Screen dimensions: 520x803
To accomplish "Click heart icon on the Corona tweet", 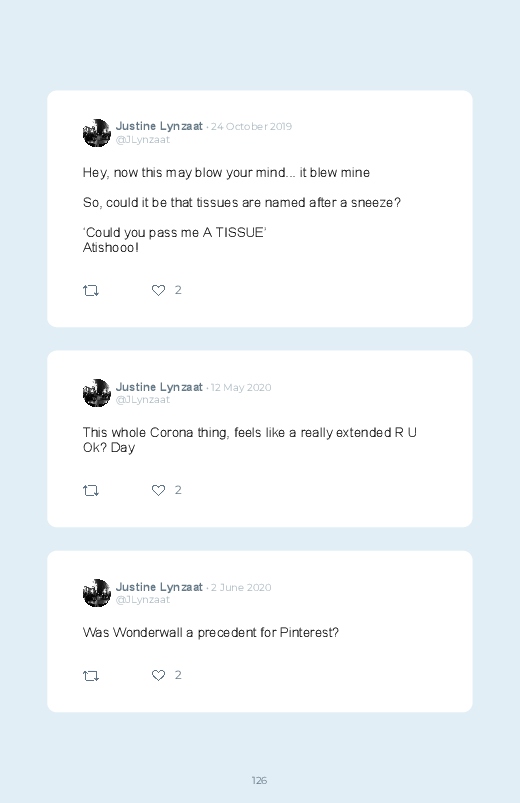I will coord(158,490).
